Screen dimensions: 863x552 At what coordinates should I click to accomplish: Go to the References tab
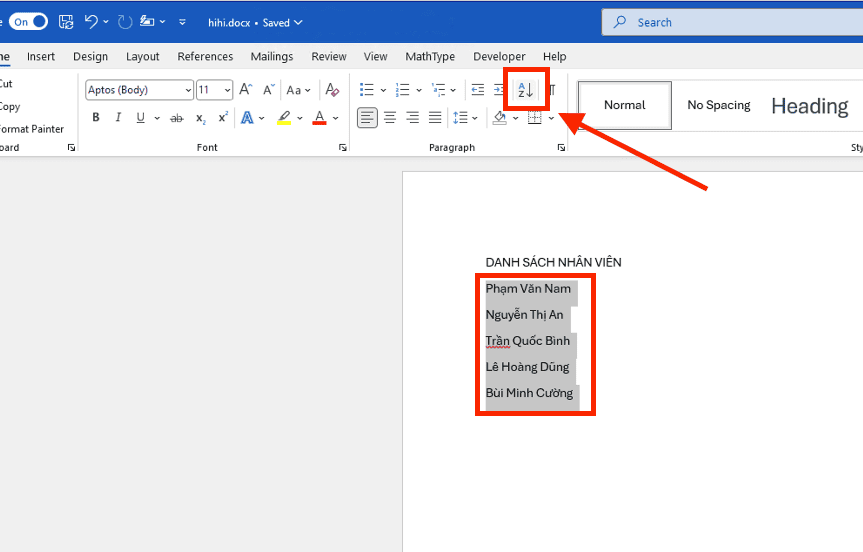(x=205, y=57)
